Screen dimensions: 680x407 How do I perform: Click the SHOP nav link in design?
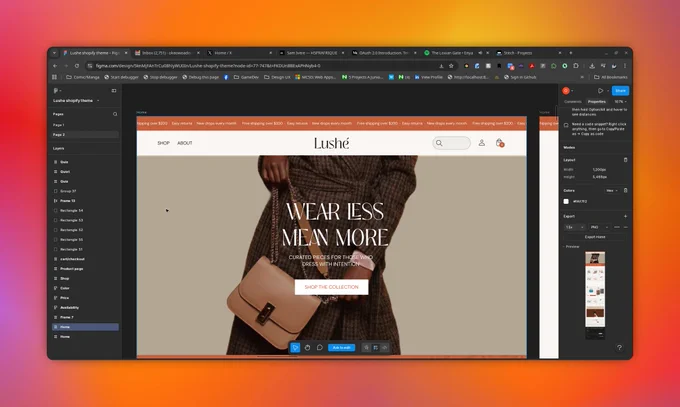(x=163, y=143)
